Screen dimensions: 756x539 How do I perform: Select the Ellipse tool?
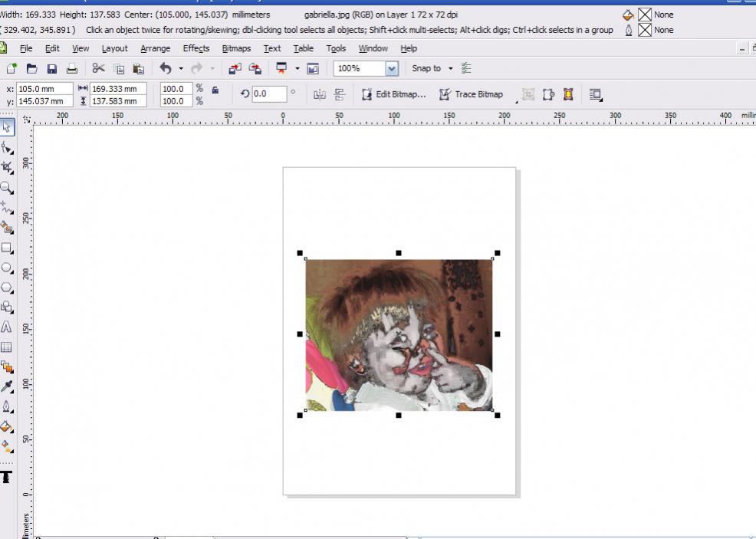coord(7,268)
